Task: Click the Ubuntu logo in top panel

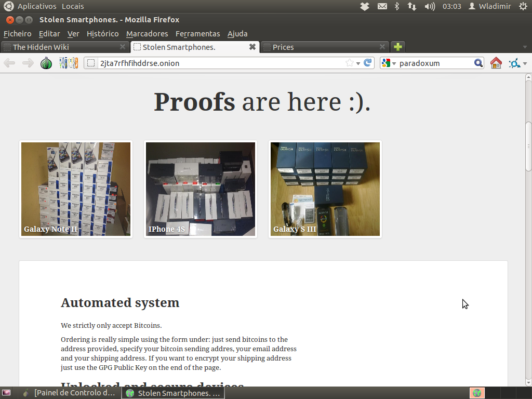Action: pyautogui.click(x=8, y=6)
